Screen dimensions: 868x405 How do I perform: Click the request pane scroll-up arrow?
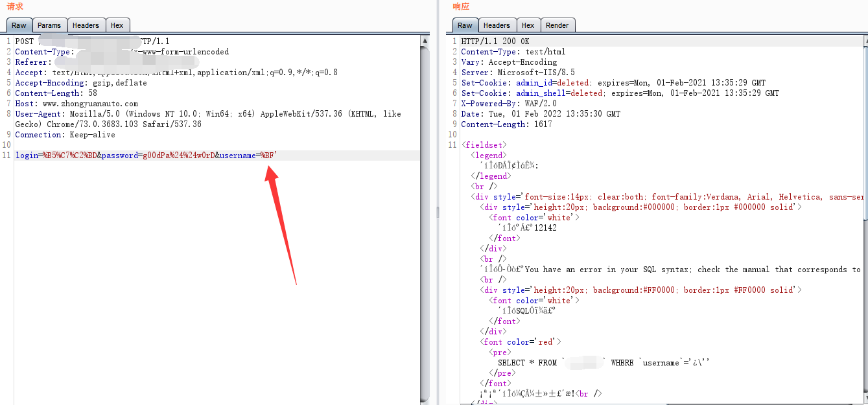425,41
